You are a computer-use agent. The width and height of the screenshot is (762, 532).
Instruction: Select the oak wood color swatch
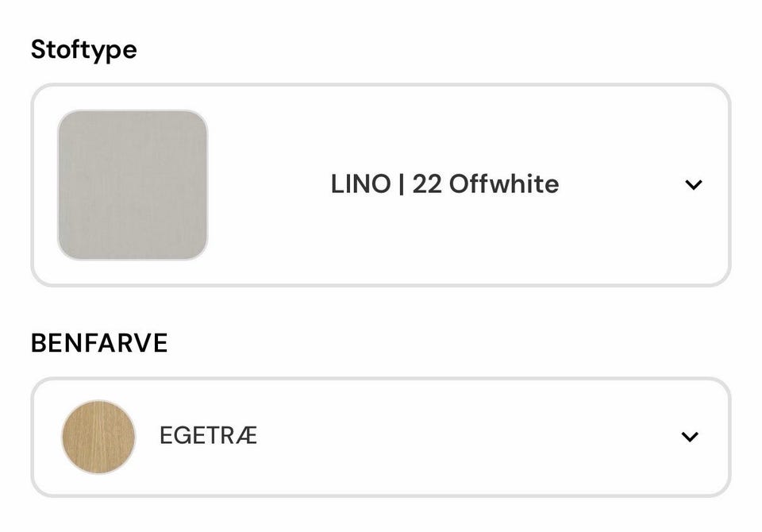(x=98, y=437)
